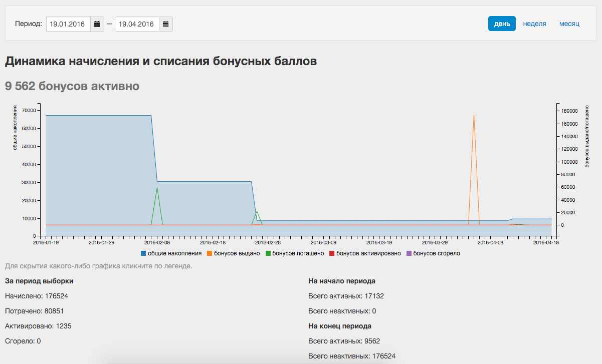
Task: Open the end date calendar picker
Action: click(166, 24)
